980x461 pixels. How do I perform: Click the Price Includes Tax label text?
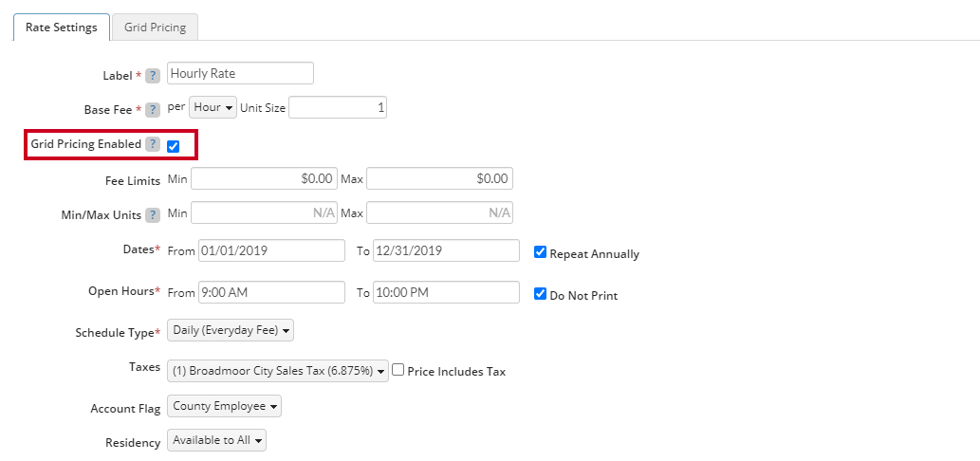456,372
